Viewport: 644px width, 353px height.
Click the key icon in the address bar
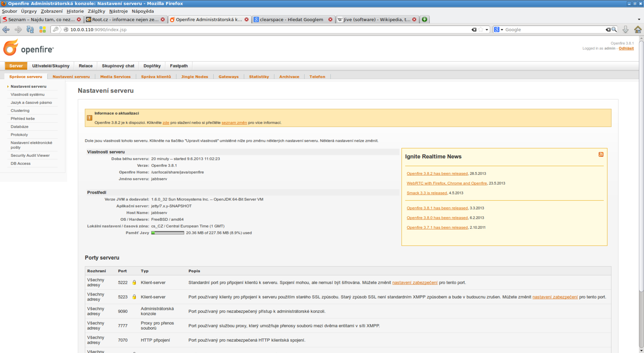coord(56,29)
